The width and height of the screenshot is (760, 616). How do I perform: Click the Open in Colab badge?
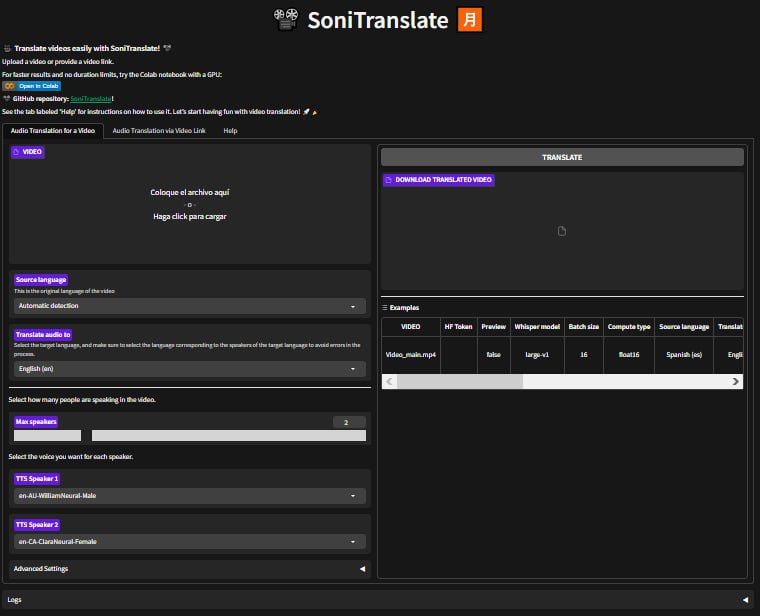[31, 86]
